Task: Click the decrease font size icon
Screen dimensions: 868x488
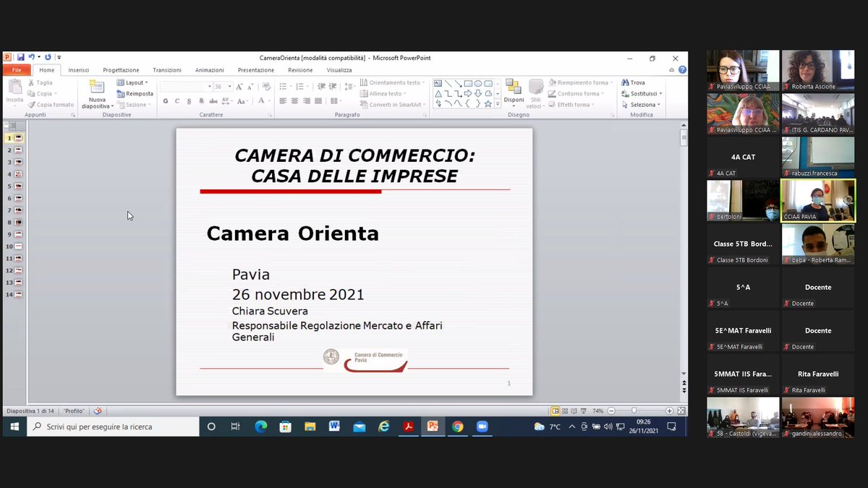Action: [x=250, y=86]
